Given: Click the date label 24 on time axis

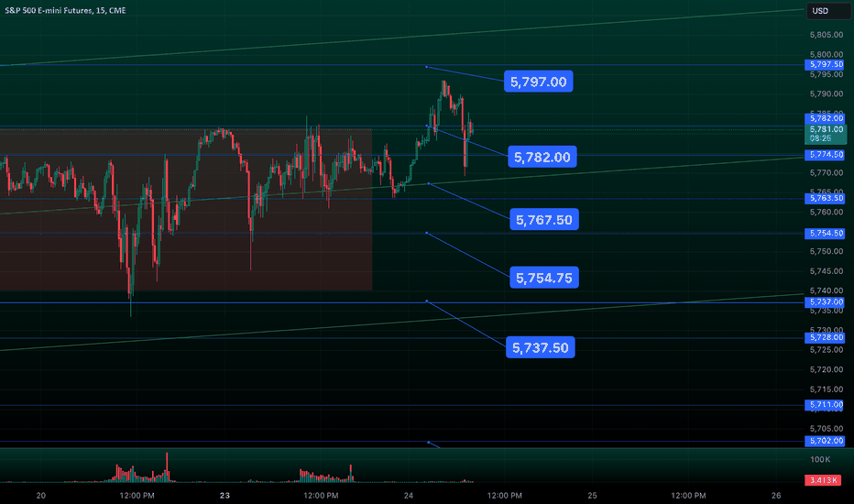Looking at the screenshot, I should coord(409,495).
